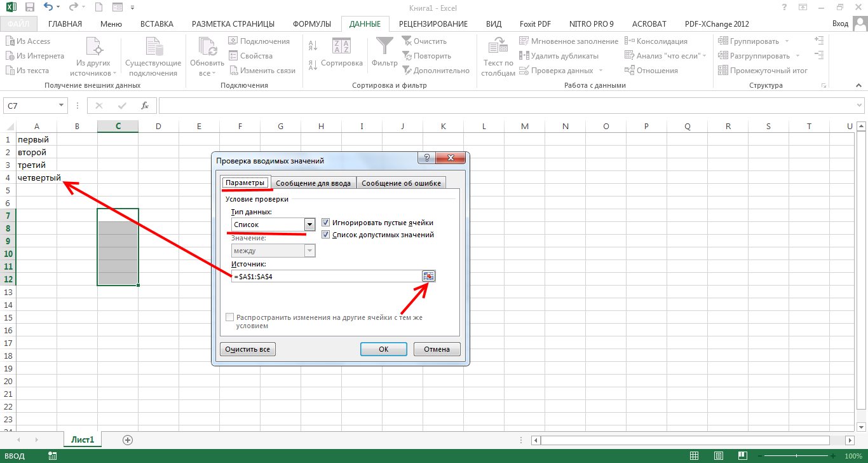Click the Отмена button

(437, 349)
